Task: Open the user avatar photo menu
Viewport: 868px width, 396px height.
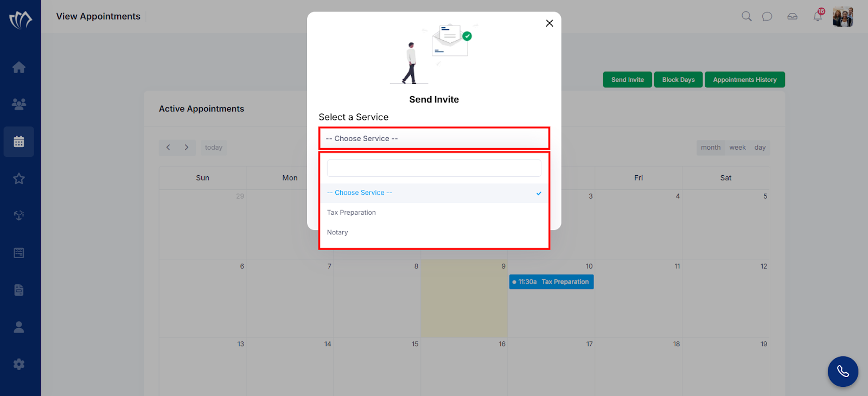Action: pos(843,17)
